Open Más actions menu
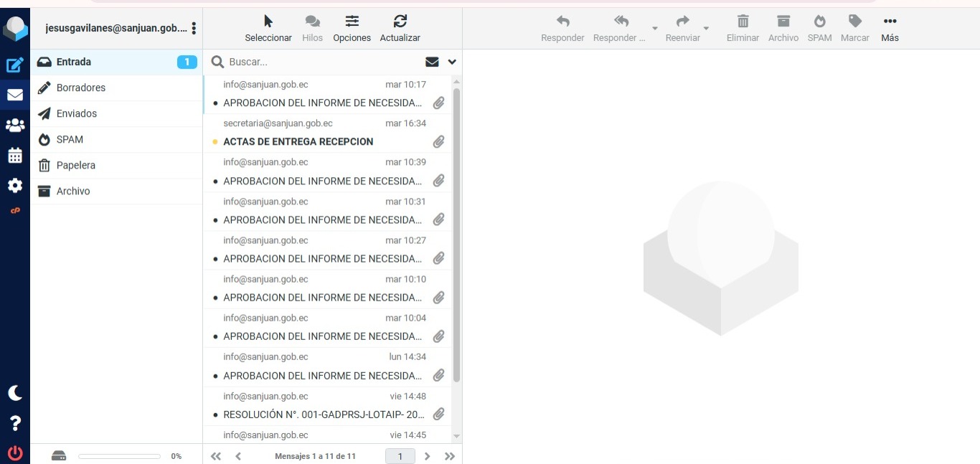Image resolution: width=980 pixels, height=464 pixels. [x=890, y=29]
